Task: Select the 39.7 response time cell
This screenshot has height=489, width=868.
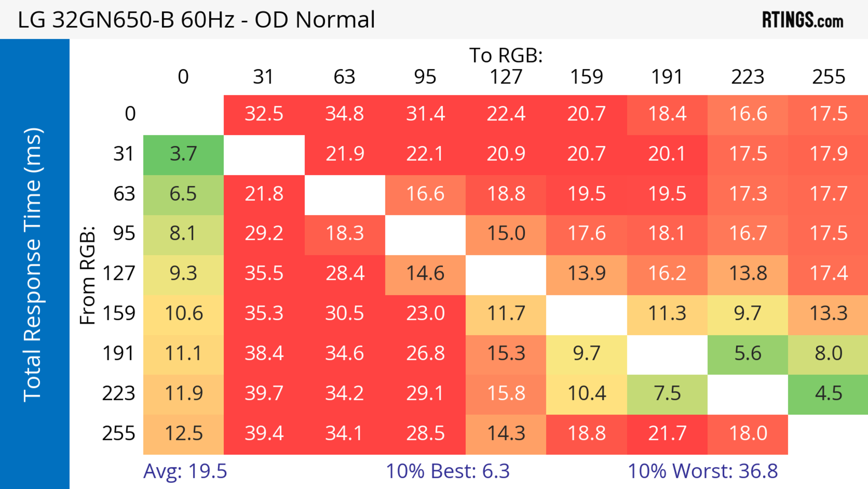Action: [264, 394]
